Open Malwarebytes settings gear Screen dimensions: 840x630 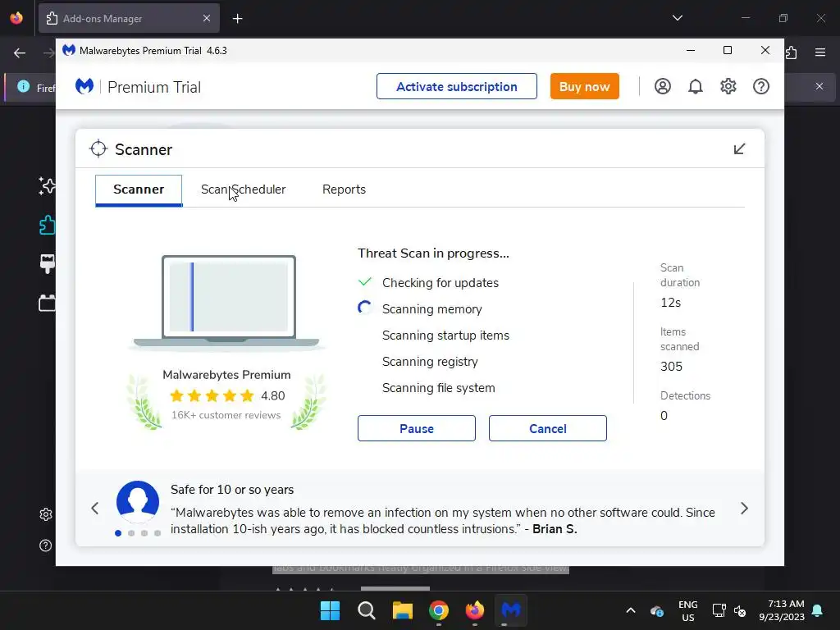tap(728, 86)
